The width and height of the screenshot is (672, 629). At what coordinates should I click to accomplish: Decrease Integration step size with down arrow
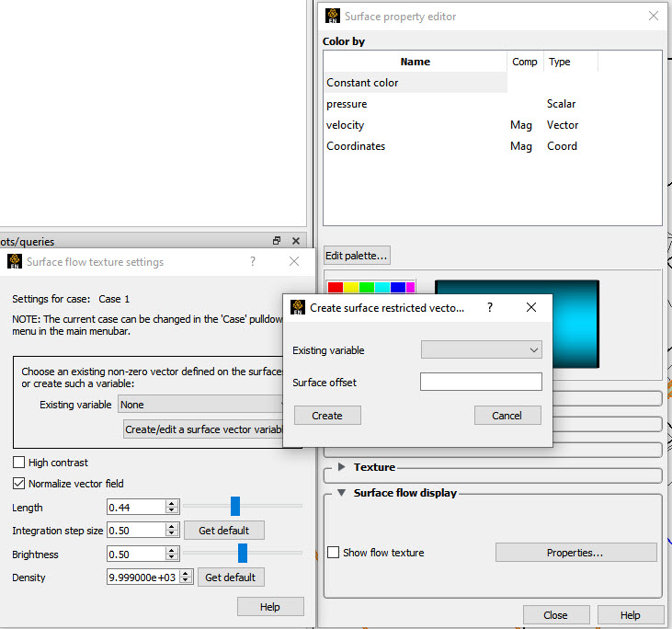click(x=172, y=533)
